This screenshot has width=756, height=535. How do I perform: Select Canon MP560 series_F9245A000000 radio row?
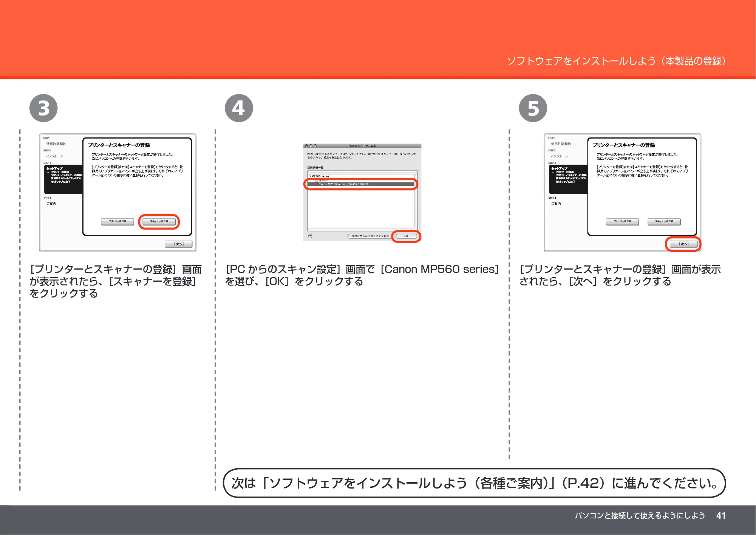[x=361, y=184]
